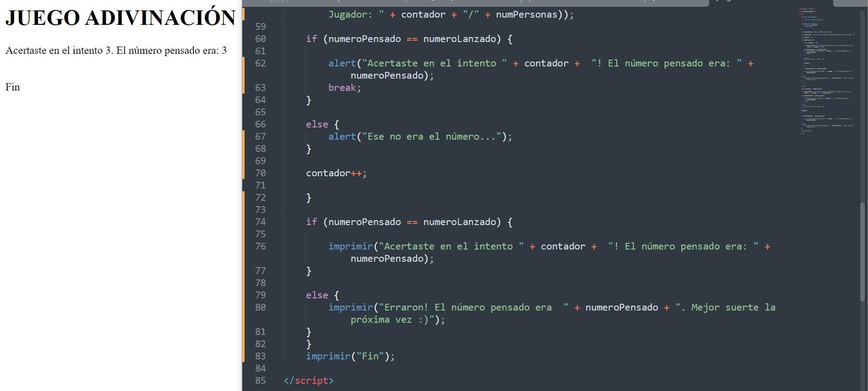
Task: Click line number 70 in the gutter
Action: 260,173
